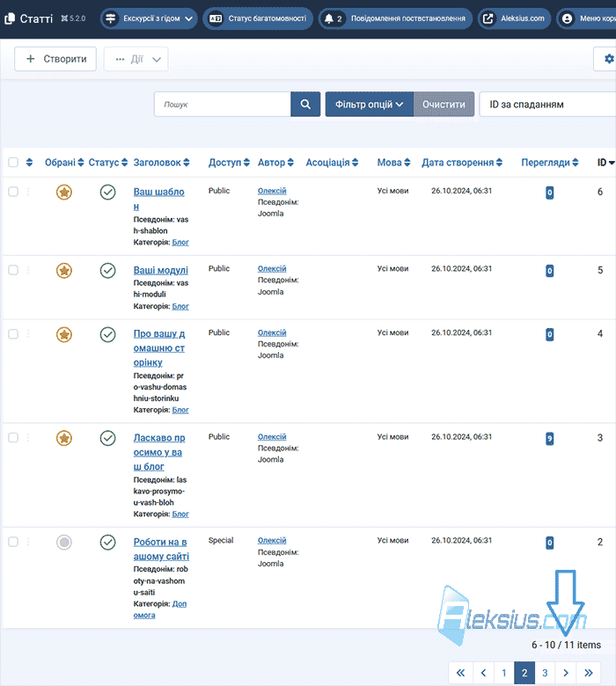
Task: Toggle status check for Ласкаво просимо
Action: 107,438
